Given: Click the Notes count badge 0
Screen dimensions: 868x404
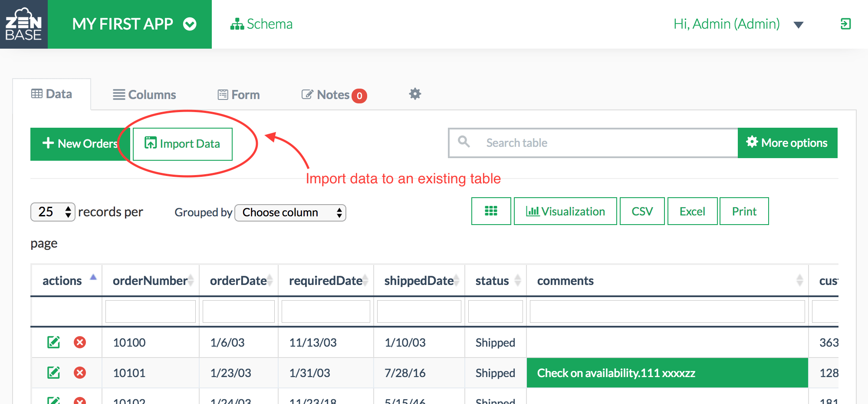Looking at the screenshot, I should [x=359, y=96].
